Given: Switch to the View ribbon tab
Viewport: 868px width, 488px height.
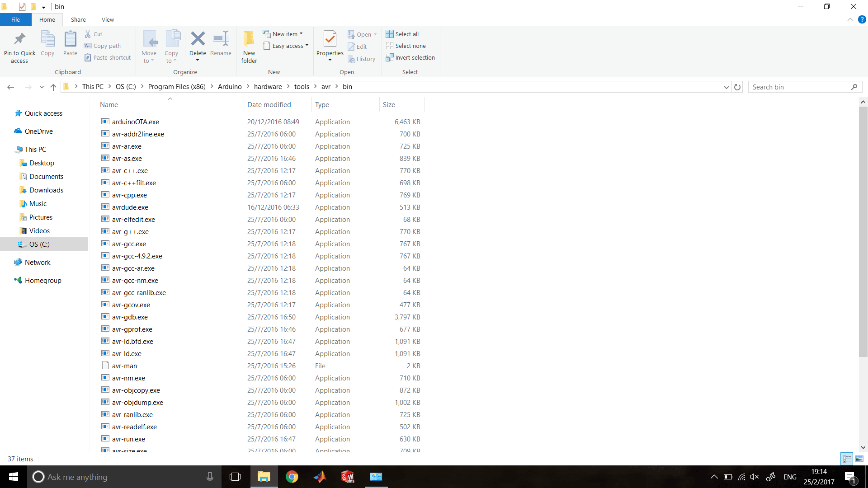Looking at the screenshot, I should pyautogui.click(x=108, y=19).
